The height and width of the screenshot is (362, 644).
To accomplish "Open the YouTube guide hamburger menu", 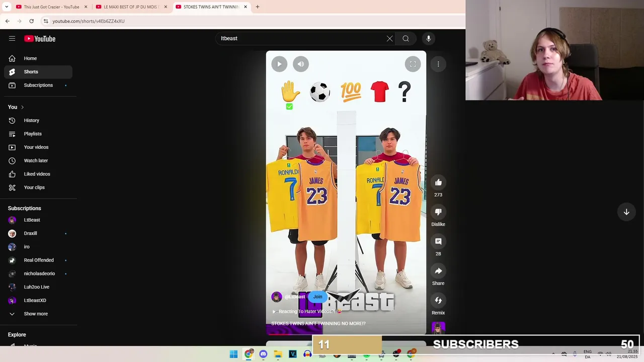I will (x=12, y=39).
